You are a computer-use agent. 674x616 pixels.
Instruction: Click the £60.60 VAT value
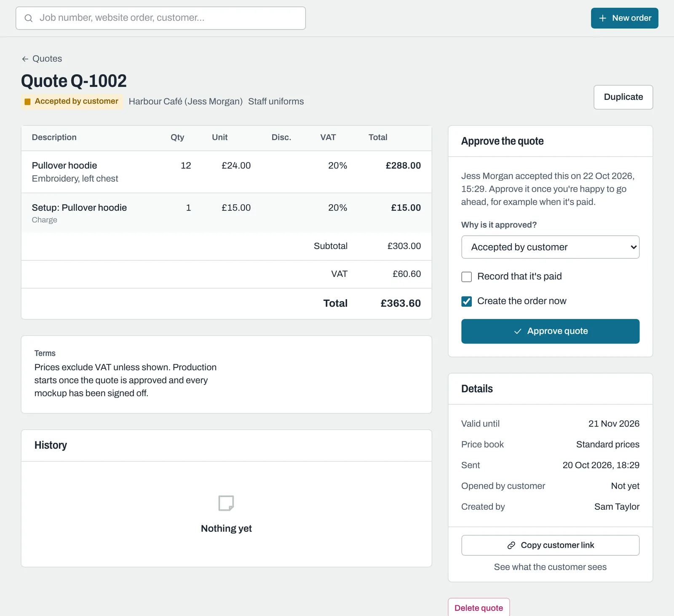click(407, 274)
